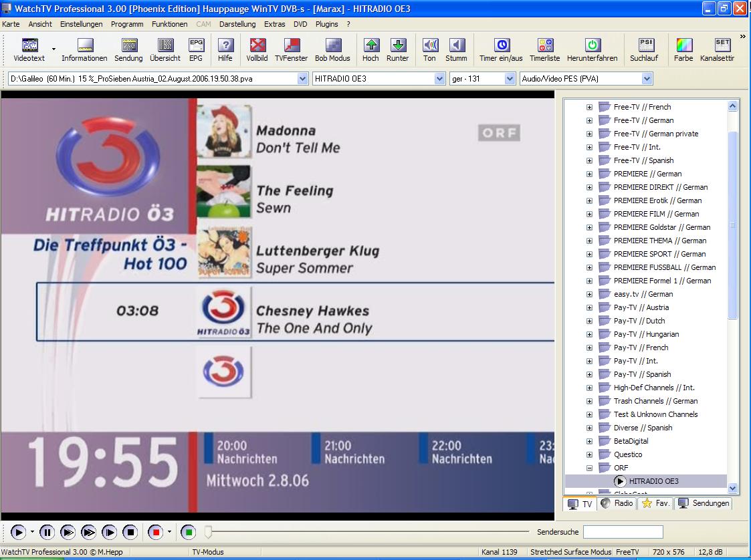751x560 pixels.
Task: Open the Karte menu
Action: [x=11, y=24]
